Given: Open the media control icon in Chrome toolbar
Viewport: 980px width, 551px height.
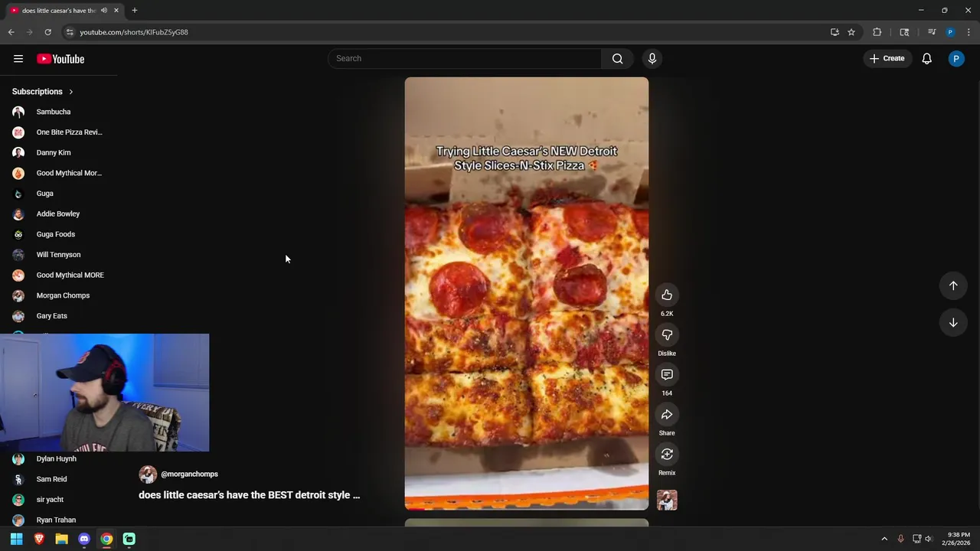Looking at the screenshot, I should 932,32.
